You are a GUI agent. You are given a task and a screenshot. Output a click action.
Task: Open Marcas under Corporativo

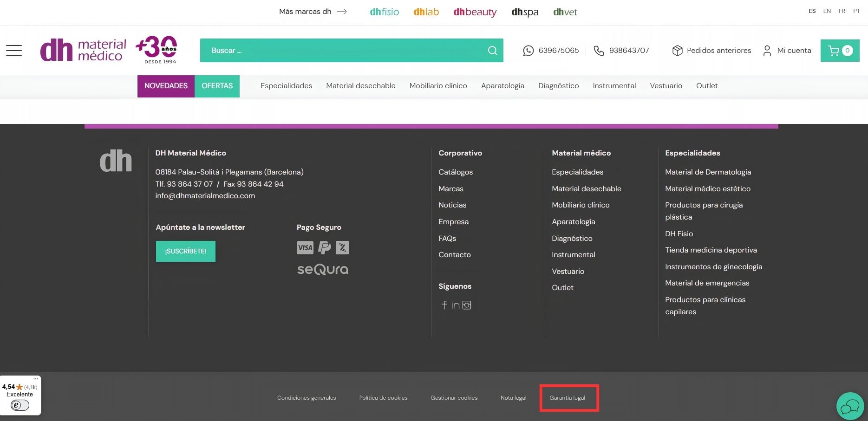451,189
